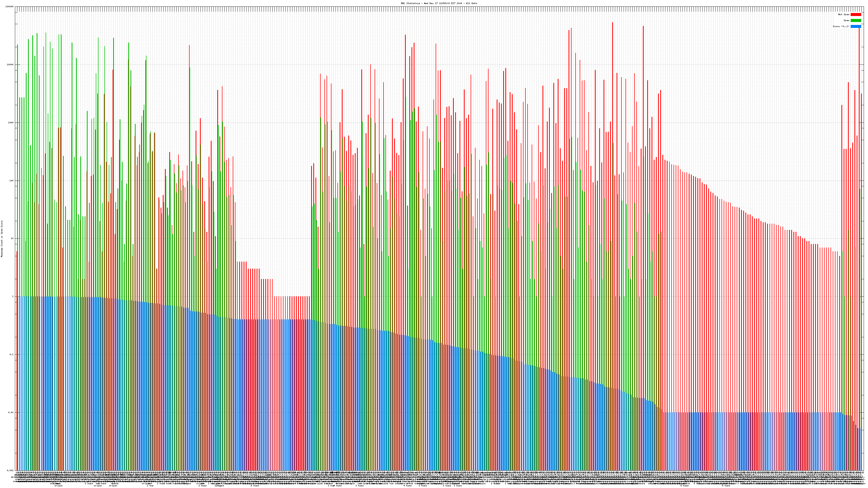Click the 1000 y-axis tick label
The width and height of the screenshot is (868, 488).
(11, 123)
